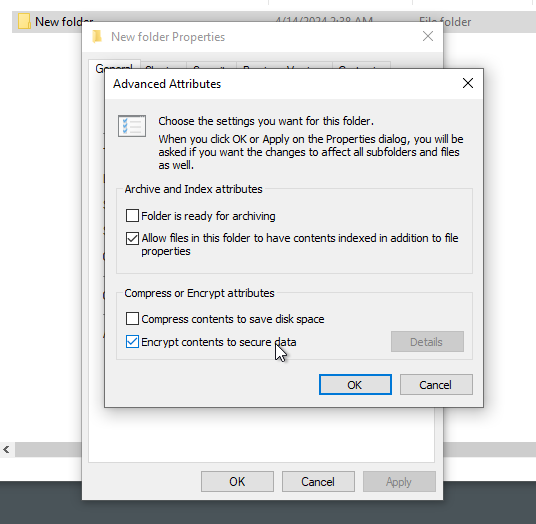Close the New folder Properties window
Viewport: 536px width, 524px height.
tap(428, 36)
